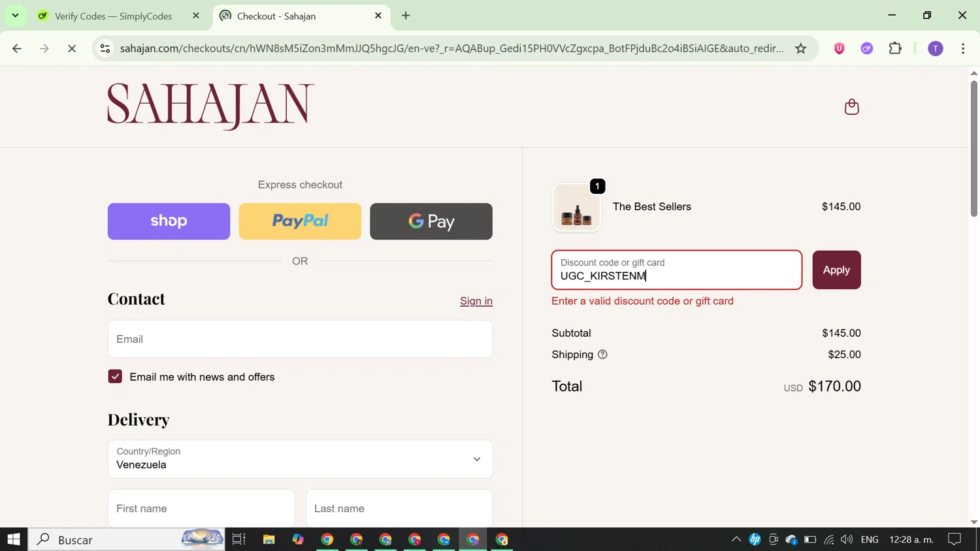Pay with Google Pay express button
980x551 pixels.
pyautogui.click(x=431, y=221)
